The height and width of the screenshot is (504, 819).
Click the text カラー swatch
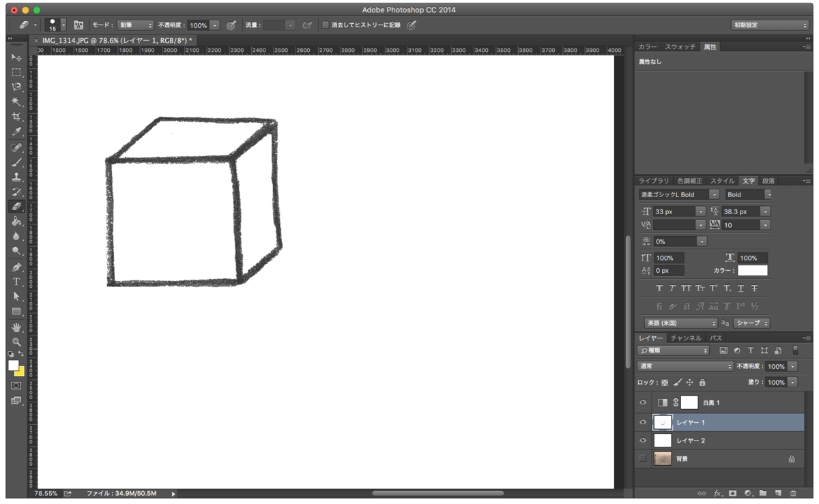[752, 271]
